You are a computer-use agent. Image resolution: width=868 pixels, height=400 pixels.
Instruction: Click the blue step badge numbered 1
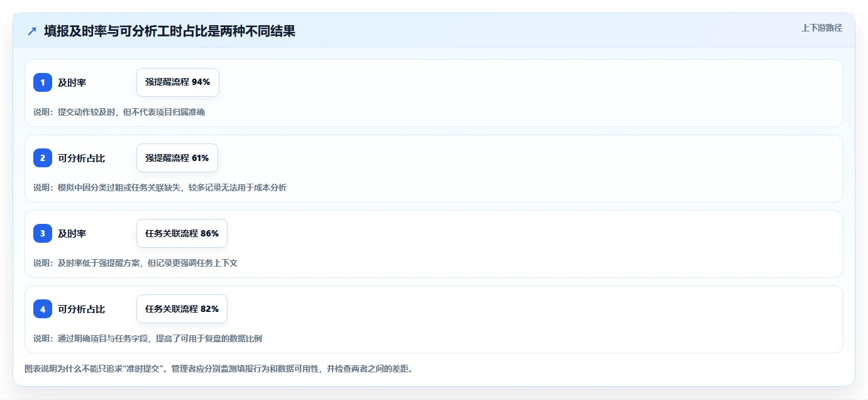coord(43,82)
